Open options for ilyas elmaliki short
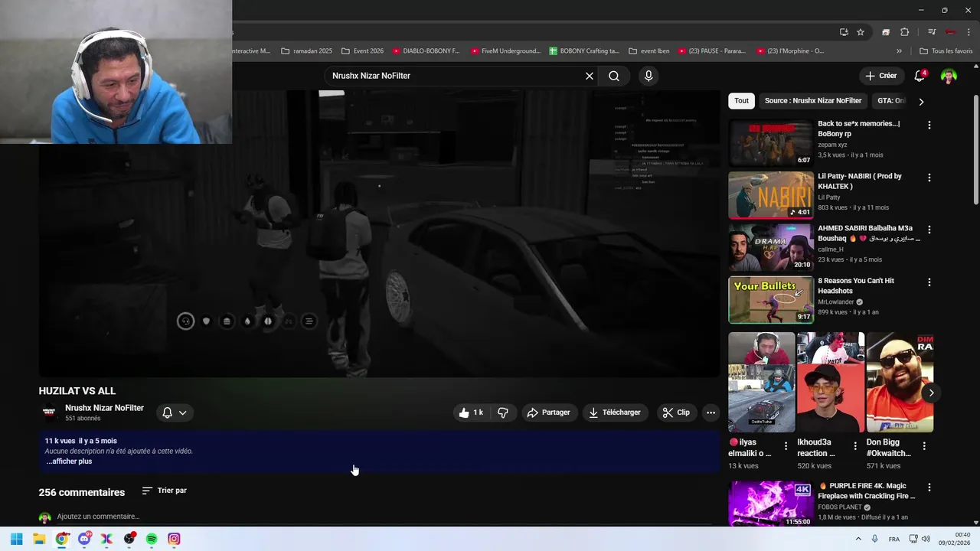980x551 pixels. [x=786, y=445]
